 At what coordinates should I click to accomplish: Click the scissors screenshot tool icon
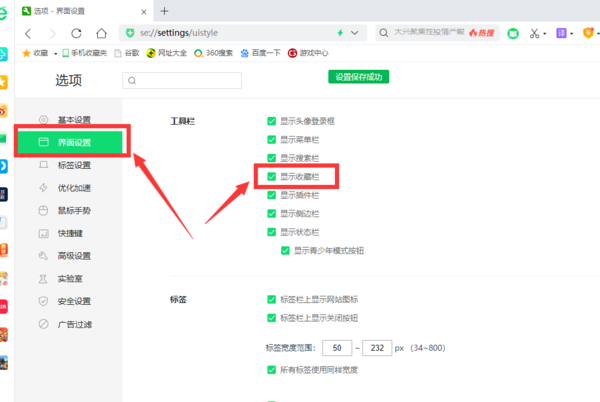point(535,33)
